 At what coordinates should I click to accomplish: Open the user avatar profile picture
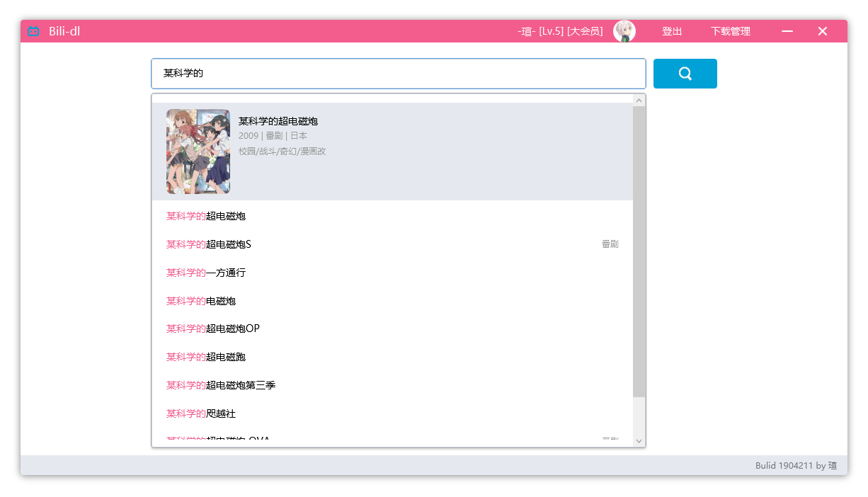(x=624, y=31)
